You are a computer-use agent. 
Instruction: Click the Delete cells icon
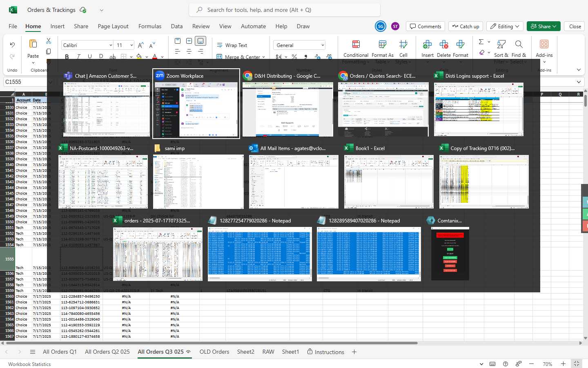(444, 44)
